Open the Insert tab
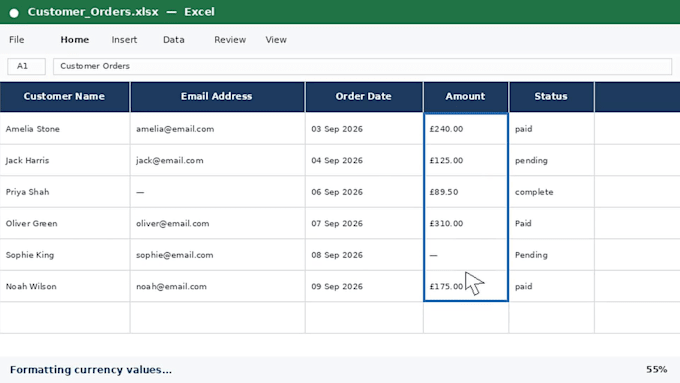 pyautogui.click(x=124, y=39)
